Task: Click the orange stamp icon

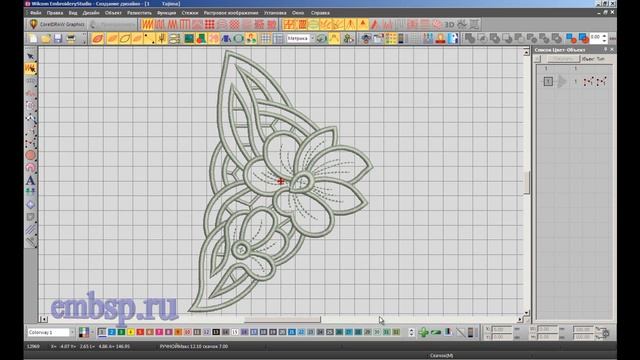Action: [440, 39]
